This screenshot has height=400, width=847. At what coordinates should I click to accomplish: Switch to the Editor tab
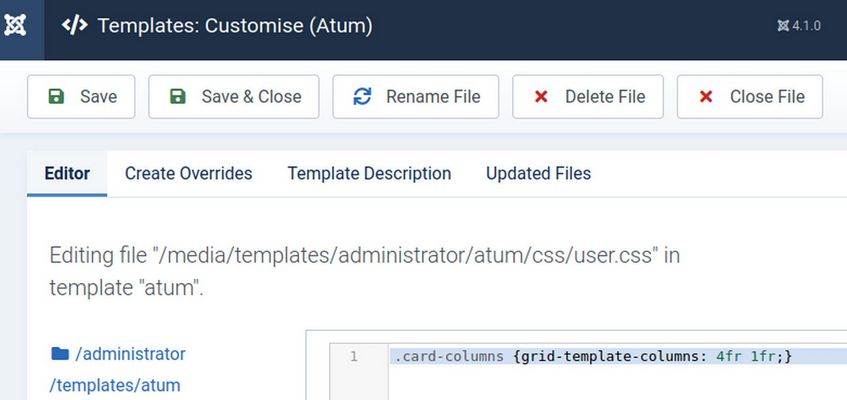coord(67,173)
